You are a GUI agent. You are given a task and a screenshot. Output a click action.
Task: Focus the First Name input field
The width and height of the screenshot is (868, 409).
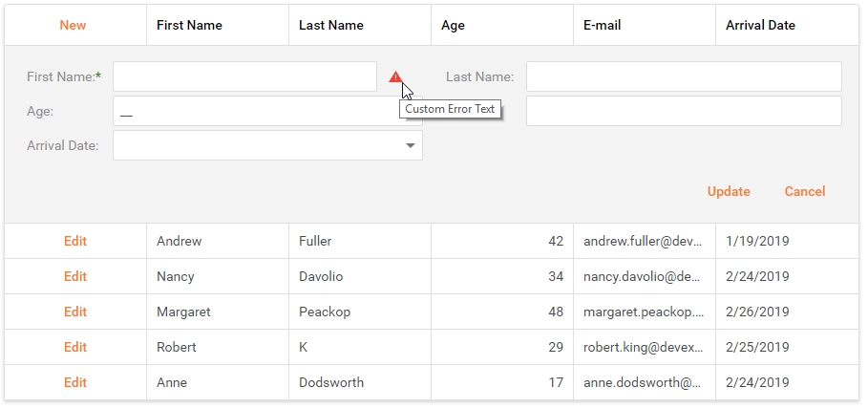pos(244,76)
